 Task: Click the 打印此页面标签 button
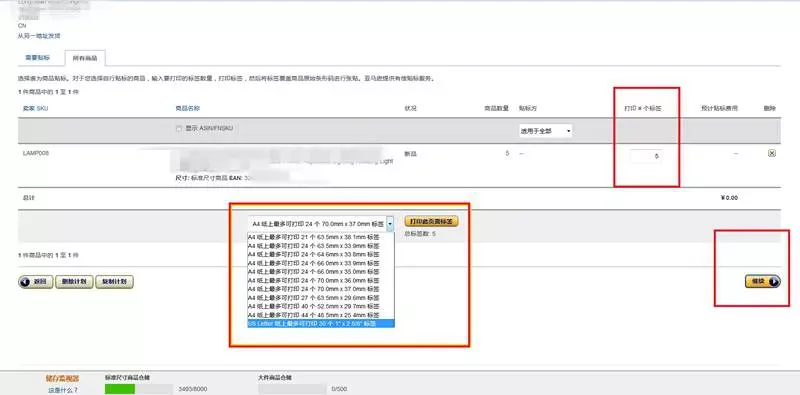coord(431,221)
